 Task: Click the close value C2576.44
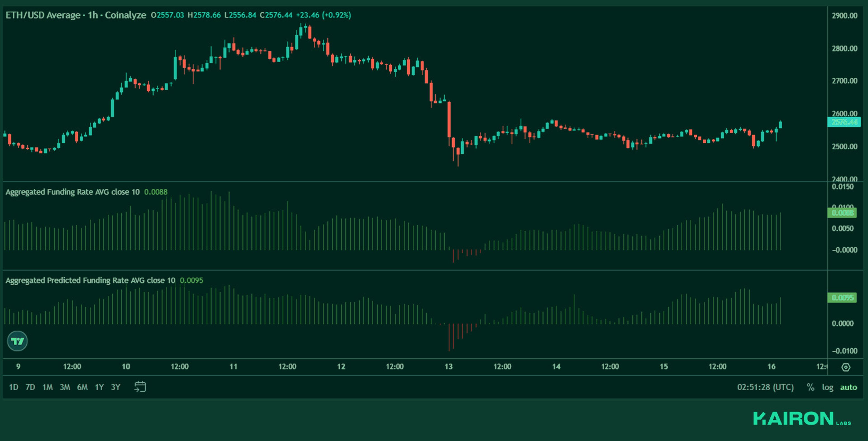coord(276,15)
